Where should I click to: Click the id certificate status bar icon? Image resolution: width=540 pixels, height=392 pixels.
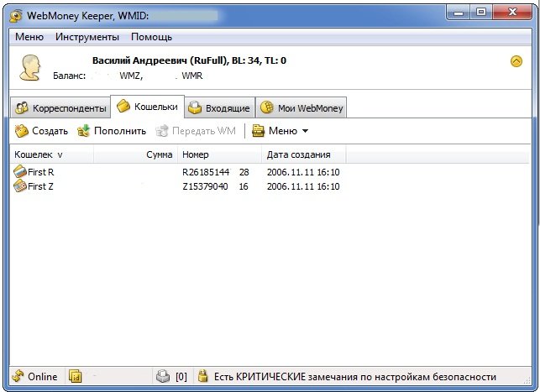click(75, 377)
